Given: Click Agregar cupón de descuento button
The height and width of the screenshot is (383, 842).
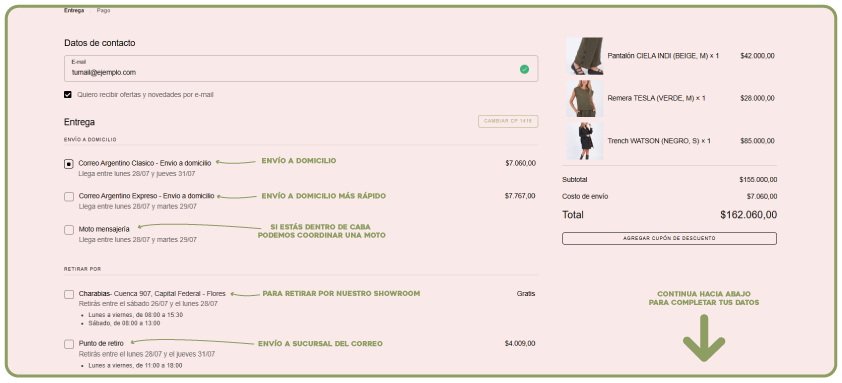Looking at the screenshot, I should pyautogui.click(x=669, y=238).
